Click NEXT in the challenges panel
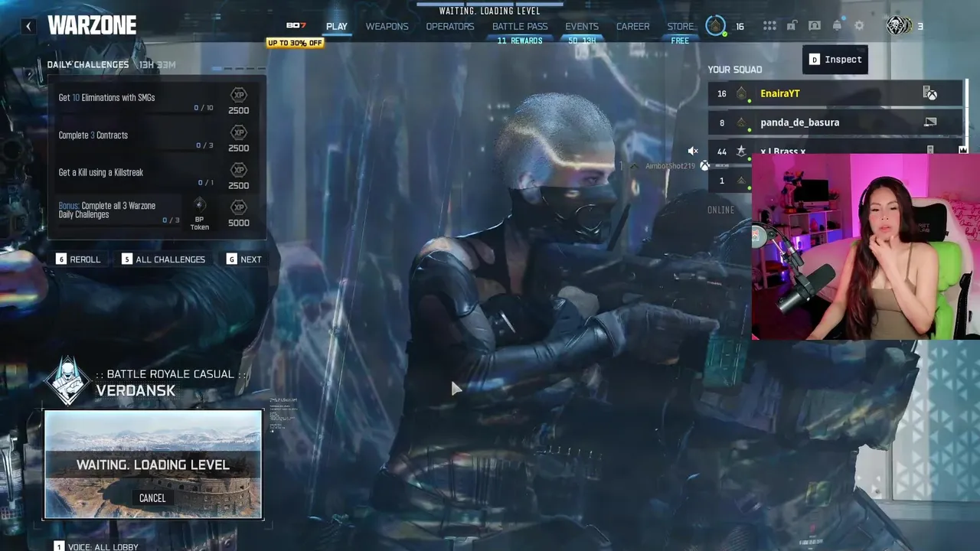980x551 pixels. click(243, 259)
